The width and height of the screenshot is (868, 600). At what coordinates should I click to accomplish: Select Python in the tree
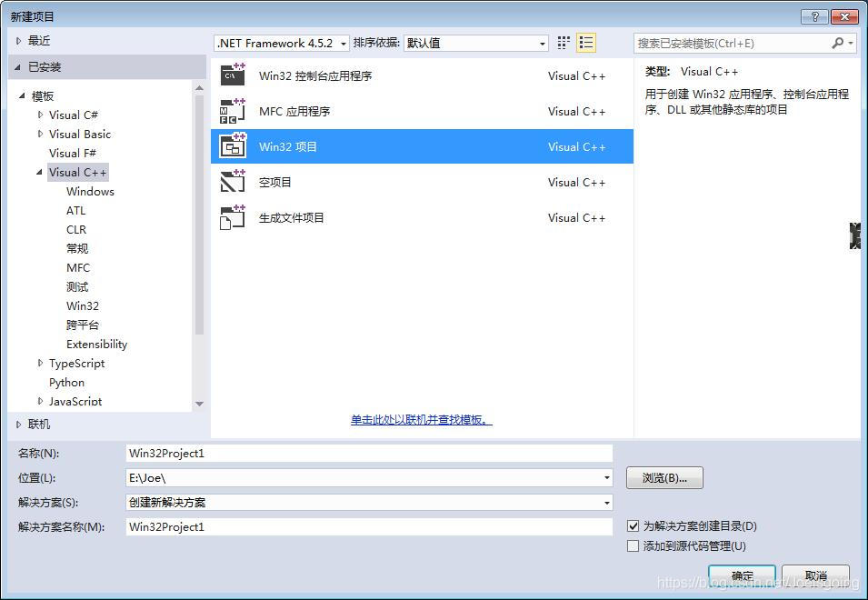pos(66,383)
